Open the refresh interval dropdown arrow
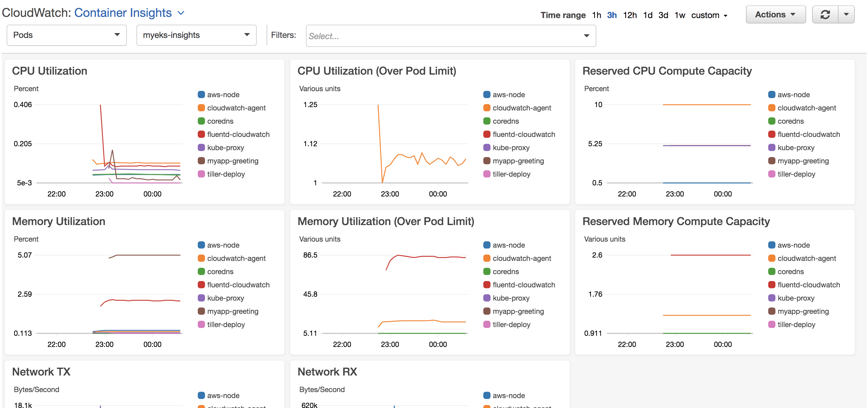Viewport: 868px width, 408px height. (846, 14)
